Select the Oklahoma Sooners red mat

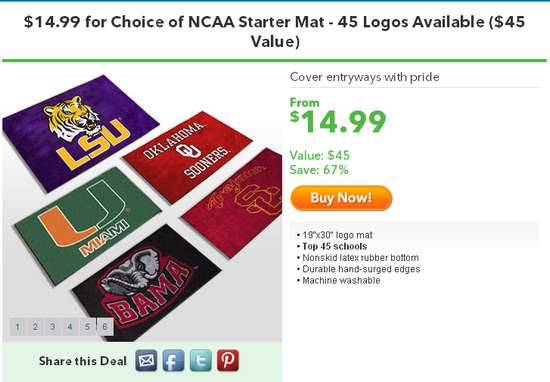pyautogui.click(x=188, y=156)
